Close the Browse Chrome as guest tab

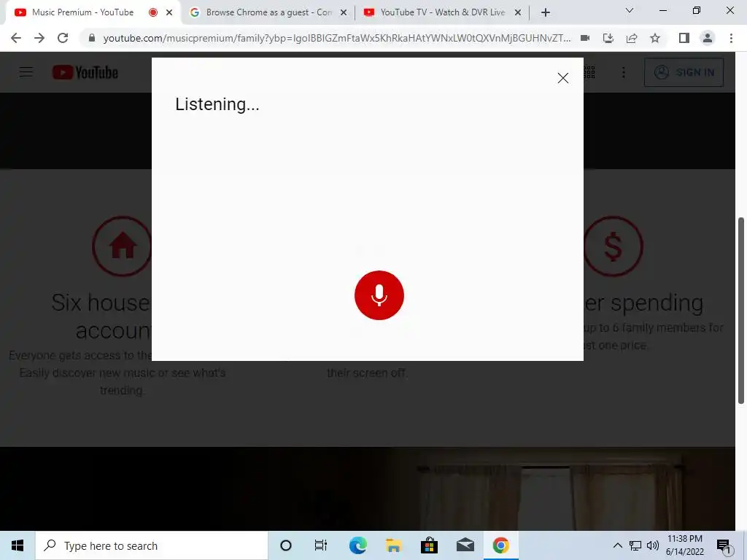(x=344, y=12)
